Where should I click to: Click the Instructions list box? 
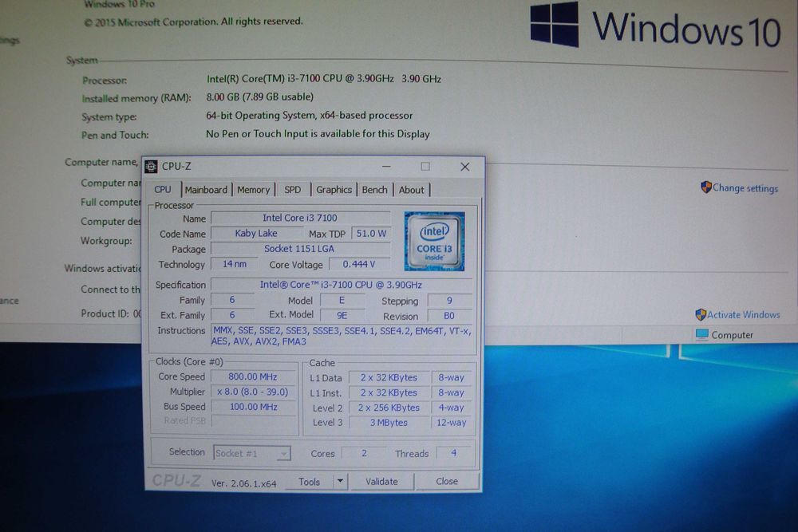(x=342, y=336)
